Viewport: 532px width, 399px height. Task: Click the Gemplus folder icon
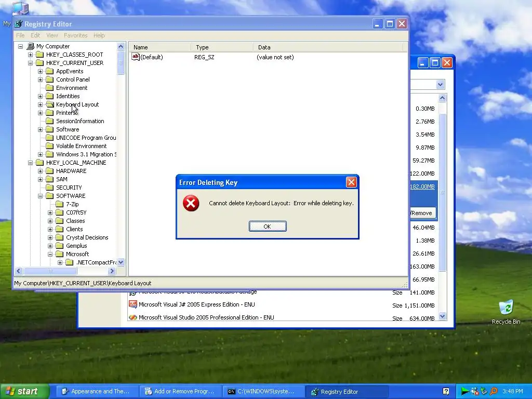click(59, 246)
